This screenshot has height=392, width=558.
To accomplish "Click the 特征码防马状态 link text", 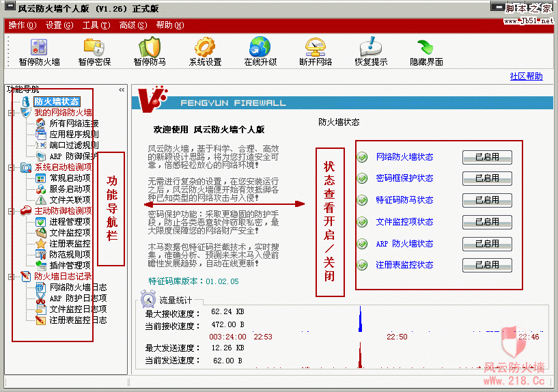I will 404,200.
